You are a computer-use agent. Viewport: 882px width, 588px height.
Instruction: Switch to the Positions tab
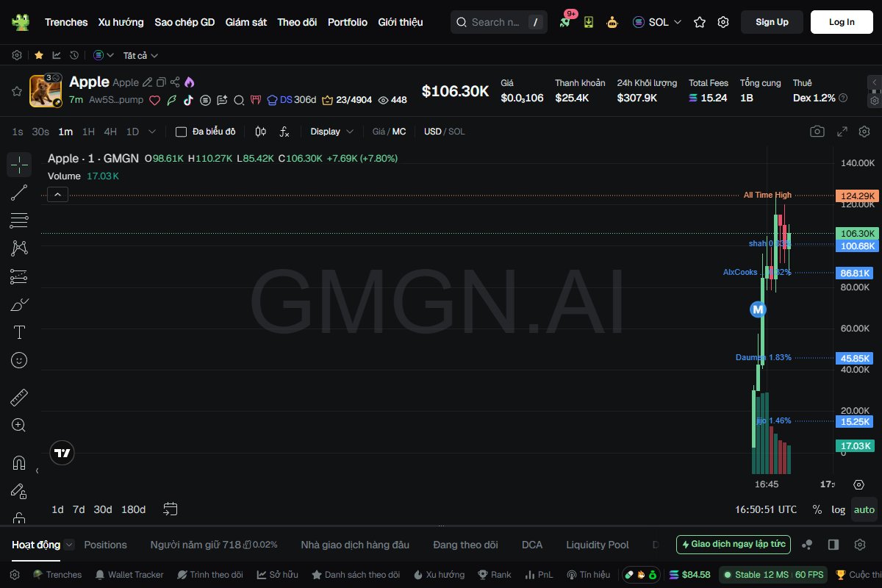click(x=106, y=545)
